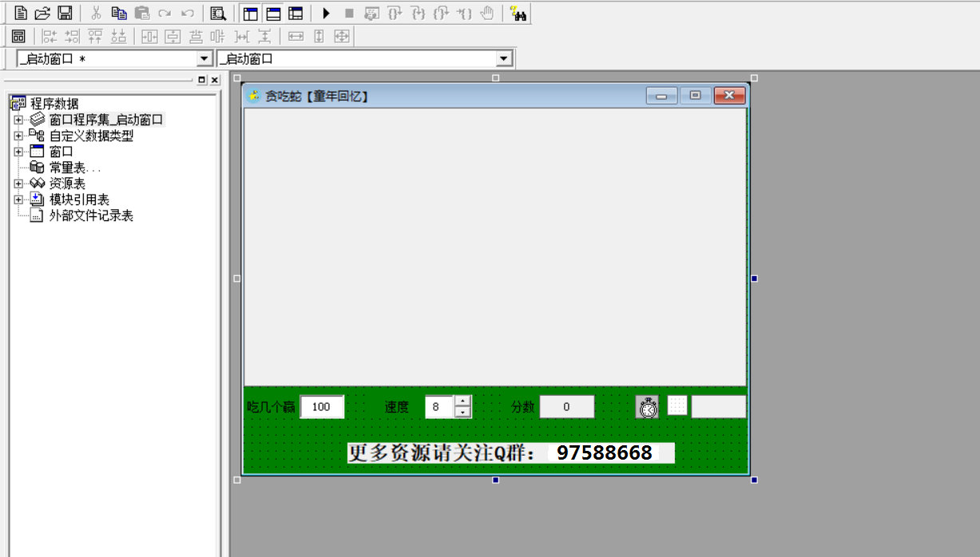
Task: Select 窗口程序集_启动窗口 tree label
Action: [x=106, y=120]
